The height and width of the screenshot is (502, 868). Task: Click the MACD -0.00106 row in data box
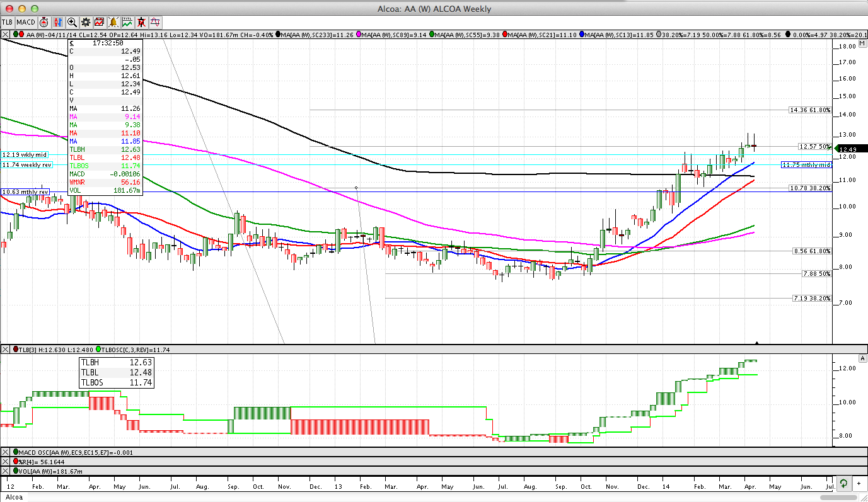[x=105, y=173]
